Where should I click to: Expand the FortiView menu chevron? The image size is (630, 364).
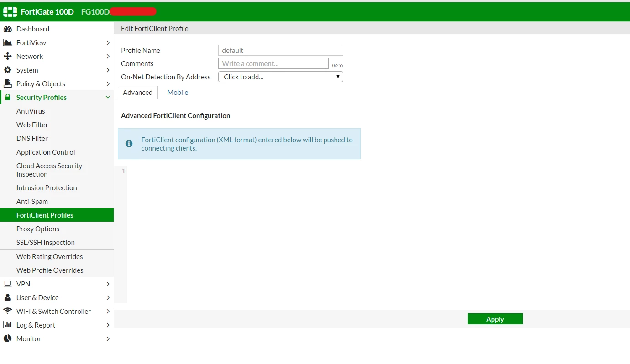[108, 43]
